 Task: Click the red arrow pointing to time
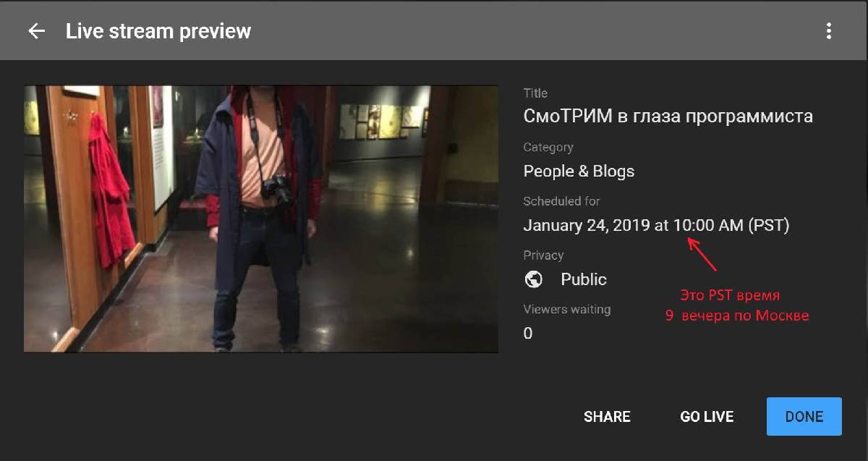pyautogui.click(x=702, y=253)
